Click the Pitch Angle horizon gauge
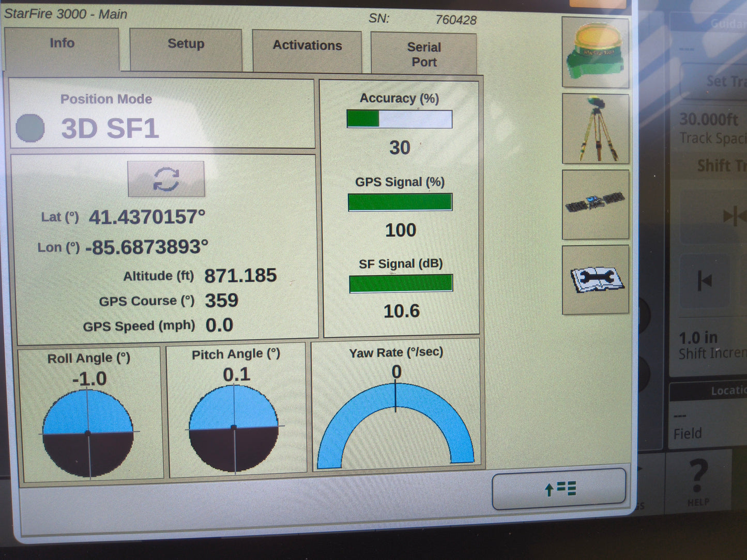 click(234, 428)
